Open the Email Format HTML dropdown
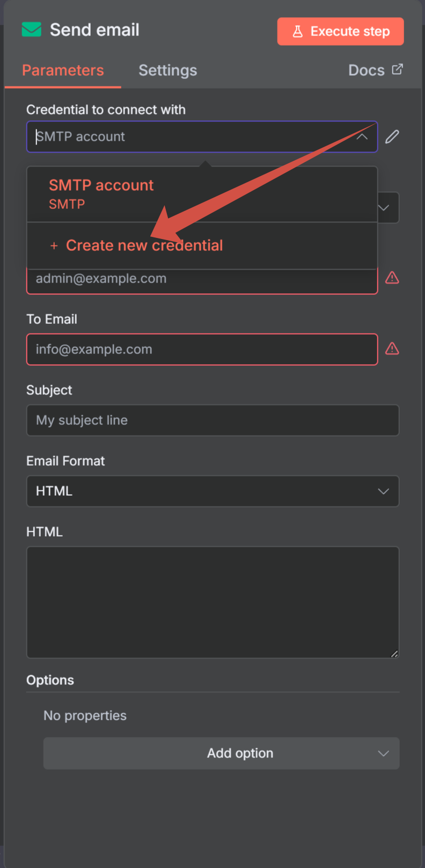Viewport: 425px width, 868px height. 213,491
